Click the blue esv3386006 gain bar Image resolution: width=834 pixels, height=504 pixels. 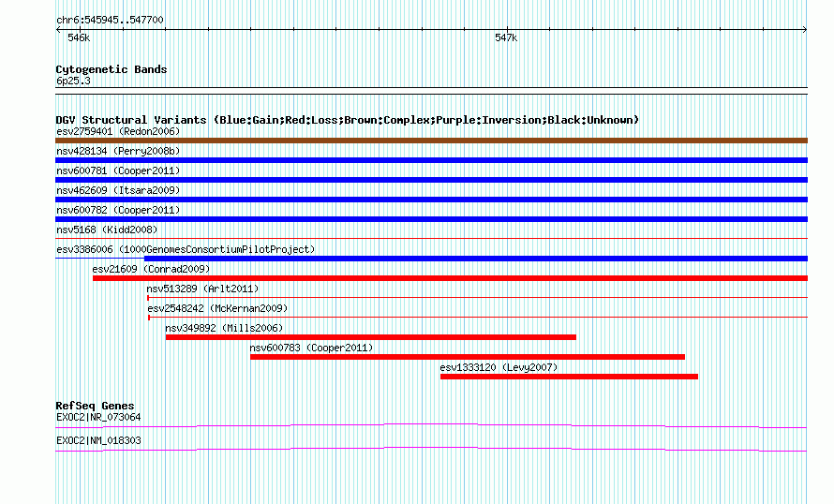coord(476,259)
